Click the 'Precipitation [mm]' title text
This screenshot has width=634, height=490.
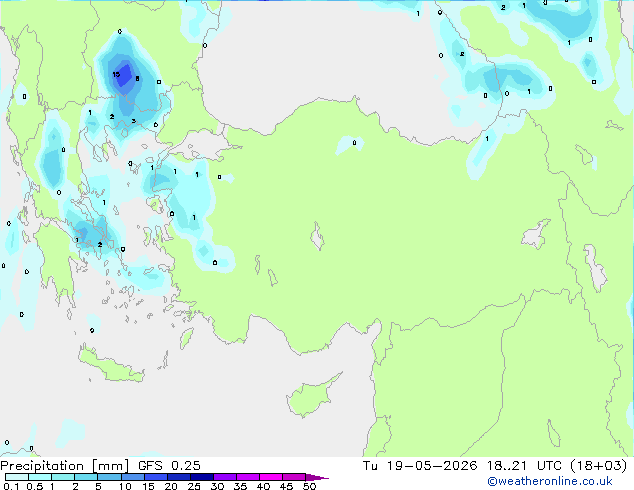point(65,466)
